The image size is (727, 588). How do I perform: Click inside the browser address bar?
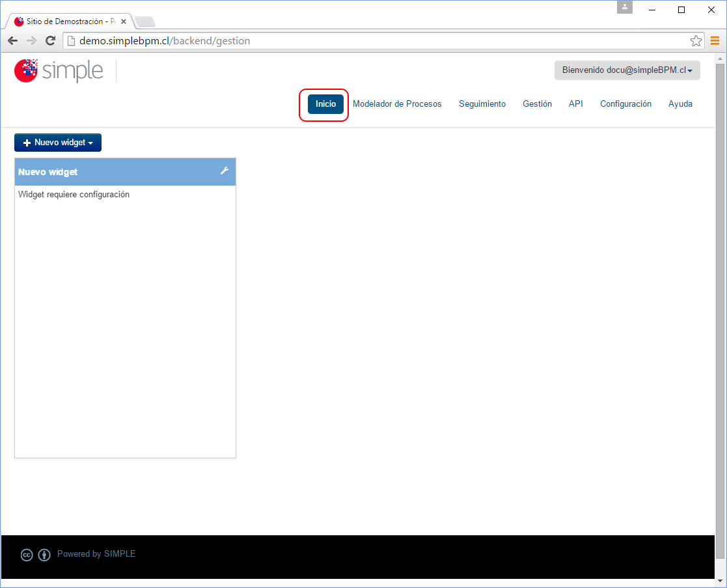coord(260,40)
